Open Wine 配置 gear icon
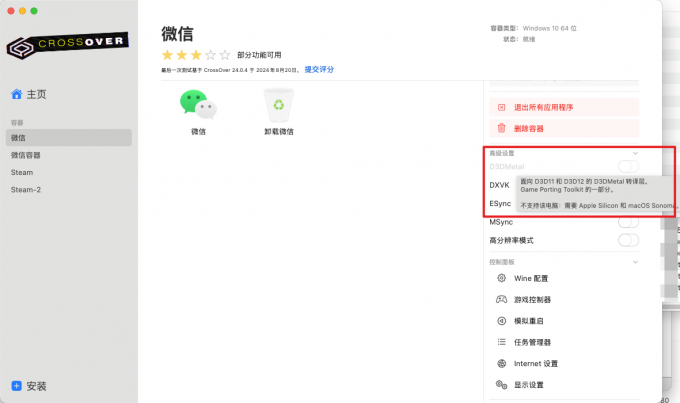Viewport: 680px width, 403px height. coord(501,278)
